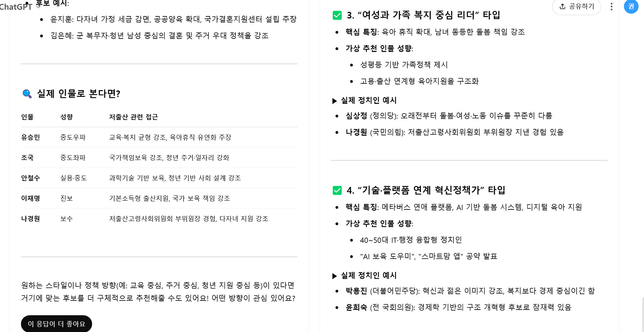Click triangle beside '실제 정치인 예시' under section 3

tap(334, 101)
